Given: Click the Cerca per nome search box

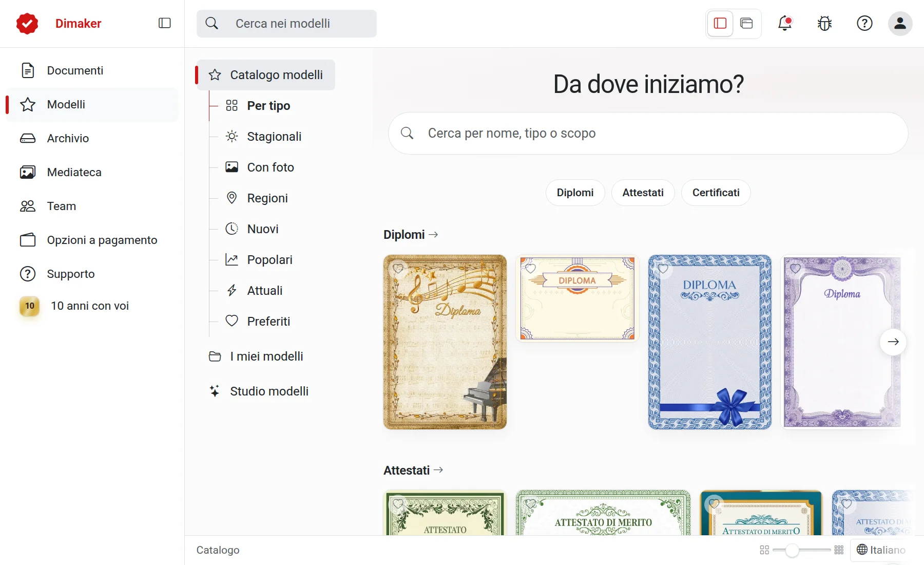Looking at the screenshot, I should point(648,134).
